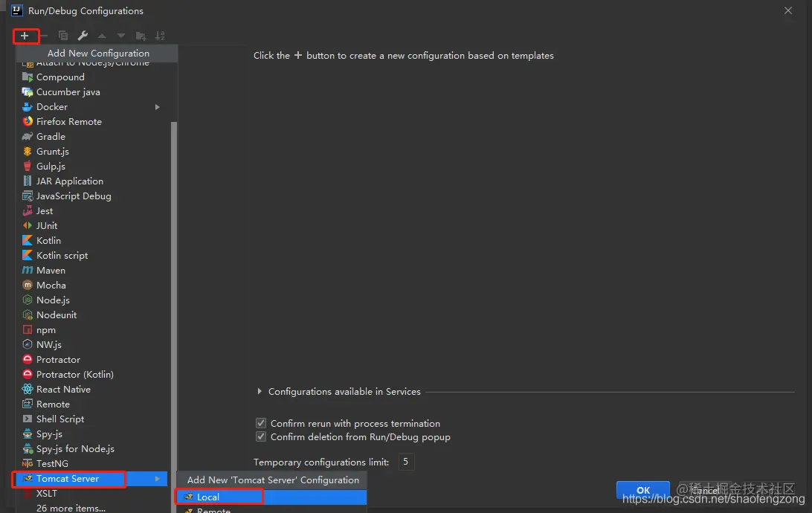This screenshot has width=812, height=513.
Task: Open Edit Templates wrench icon
Action: click(x=83, y=36)
